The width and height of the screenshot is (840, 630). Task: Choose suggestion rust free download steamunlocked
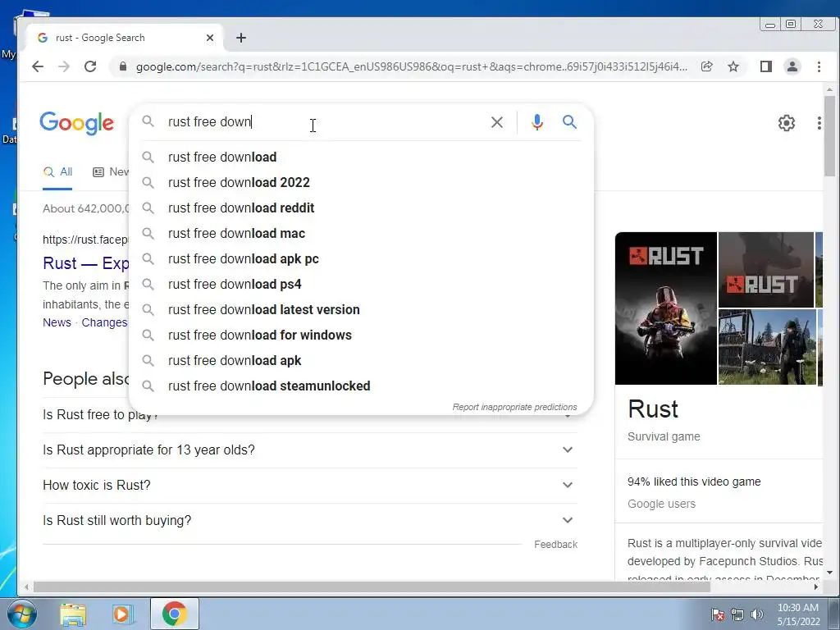361,386
